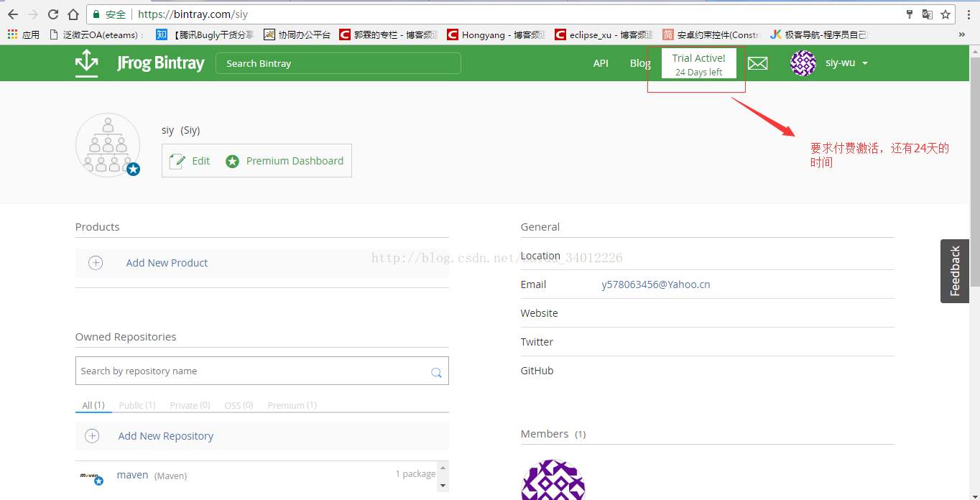Click the siy-wu user avatar
Screen dimensions: 980x500
click(x=803, y=63)
